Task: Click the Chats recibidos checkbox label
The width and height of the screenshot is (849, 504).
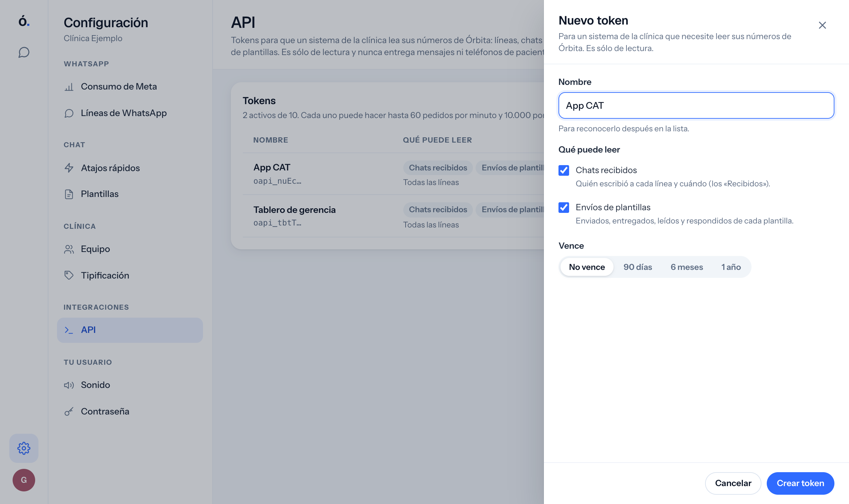Action: click(606, 170)
